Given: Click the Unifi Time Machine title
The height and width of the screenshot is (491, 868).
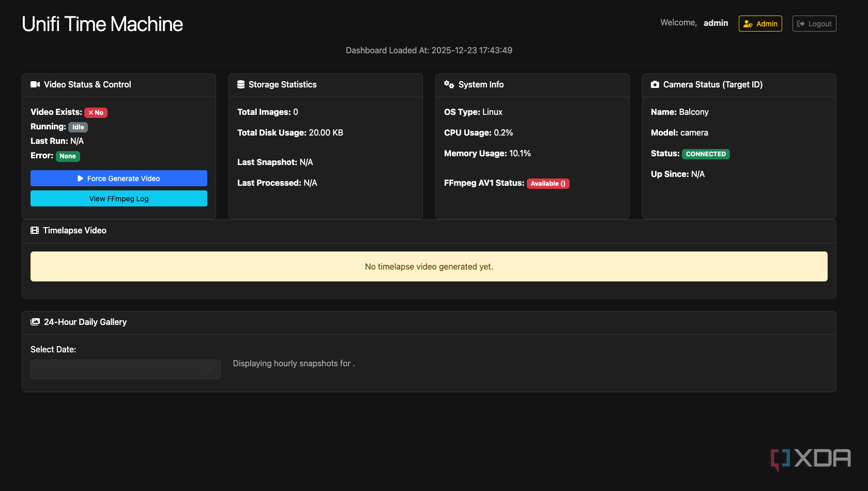Looking at the screenshot, I should coord(102,24).
